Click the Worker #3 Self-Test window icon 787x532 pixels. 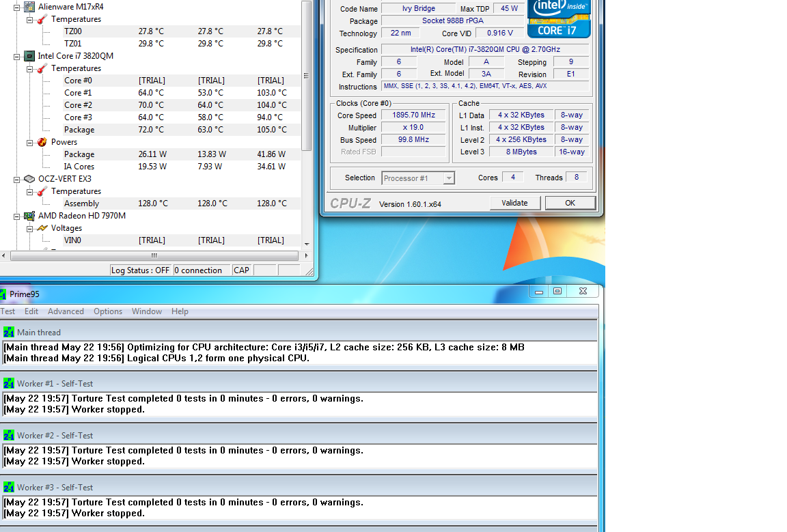[x=8, y=487]
